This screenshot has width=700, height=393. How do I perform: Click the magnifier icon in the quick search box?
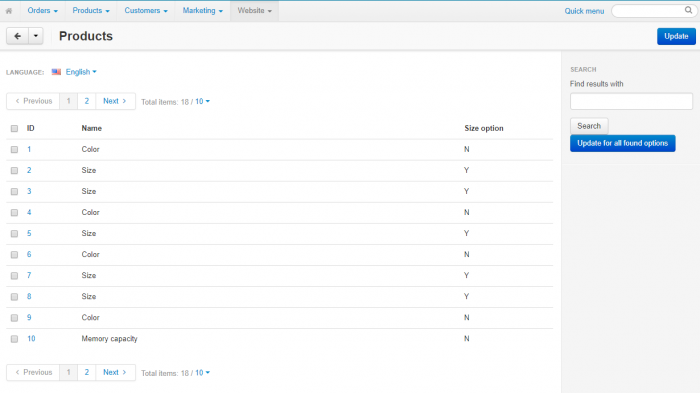(688, 10)
